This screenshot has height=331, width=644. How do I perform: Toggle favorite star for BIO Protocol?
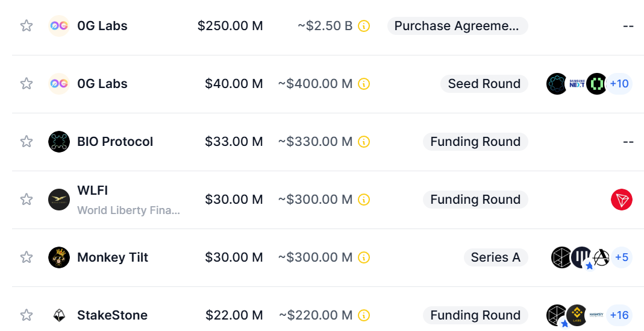(x=27, y=142)
